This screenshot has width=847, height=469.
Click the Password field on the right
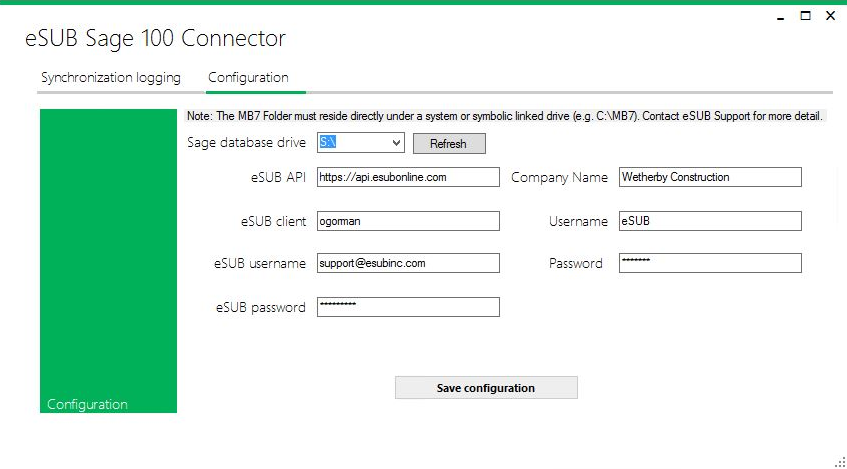click(x=710, y=263)
